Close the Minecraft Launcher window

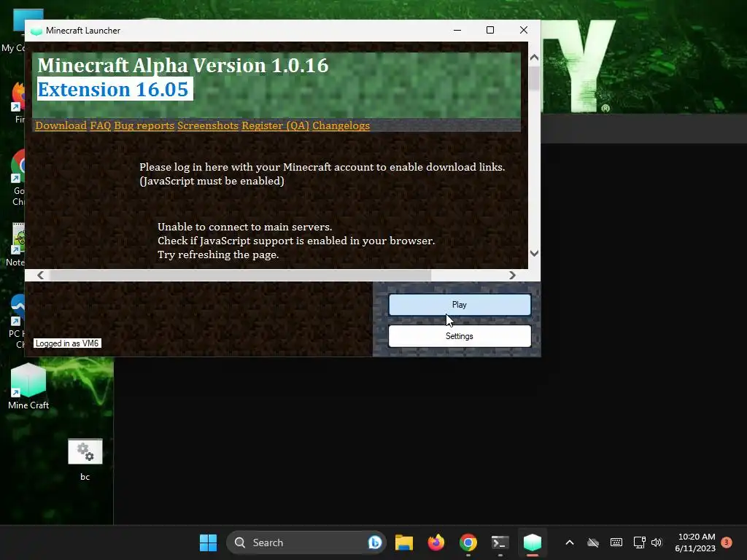[x=524, y=30]
